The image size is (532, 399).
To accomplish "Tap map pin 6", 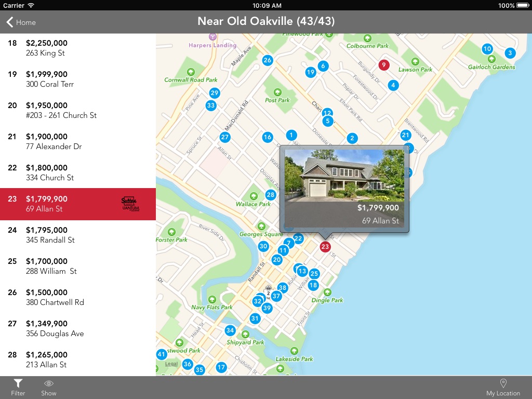I will coord(323,66).
